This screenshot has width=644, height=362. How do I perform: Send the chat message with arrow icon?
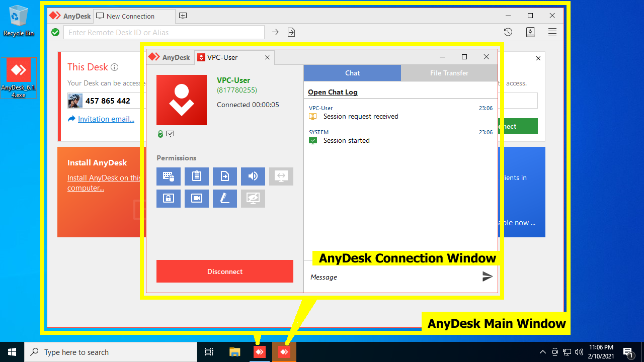pyautogui.click(x=487, y=277)
